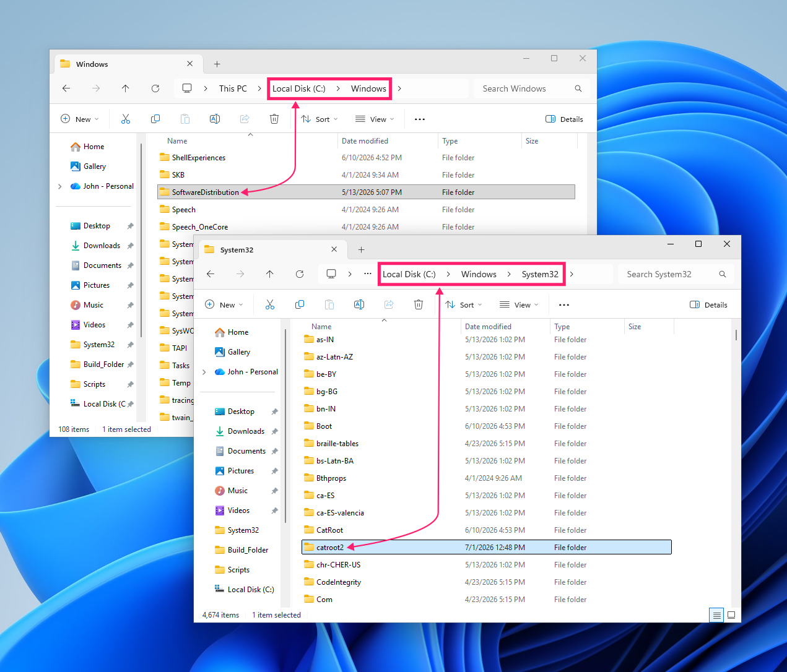Select ShellExperiences folder in Windows window
The height and width of the screenshot is (672, 787).
pos(366,157)
